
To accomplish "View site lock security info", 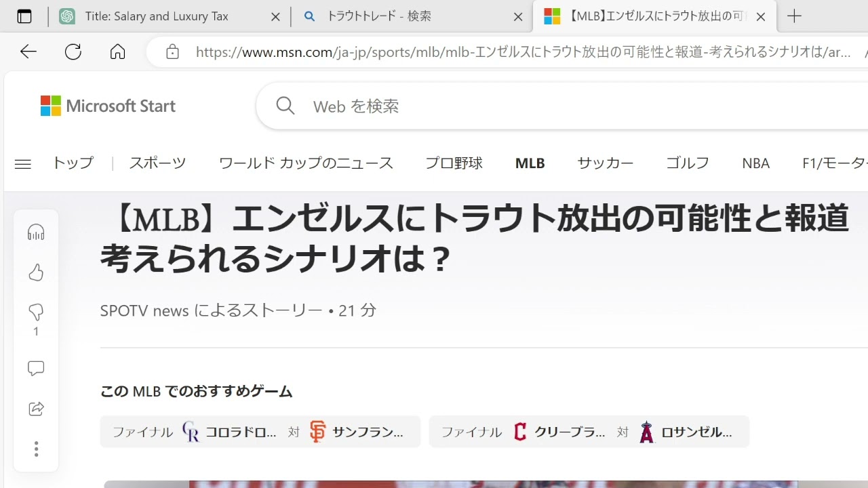I will click(x=172, y=52).
